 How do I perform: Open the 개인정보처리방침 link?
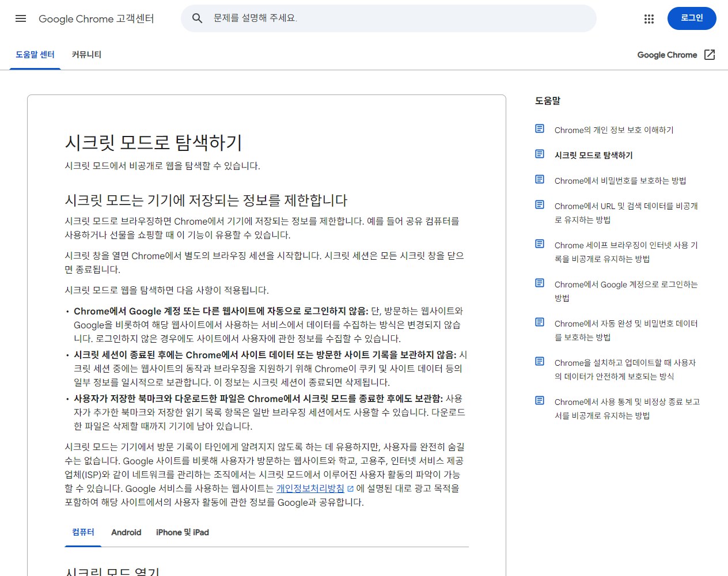[310, 488]
